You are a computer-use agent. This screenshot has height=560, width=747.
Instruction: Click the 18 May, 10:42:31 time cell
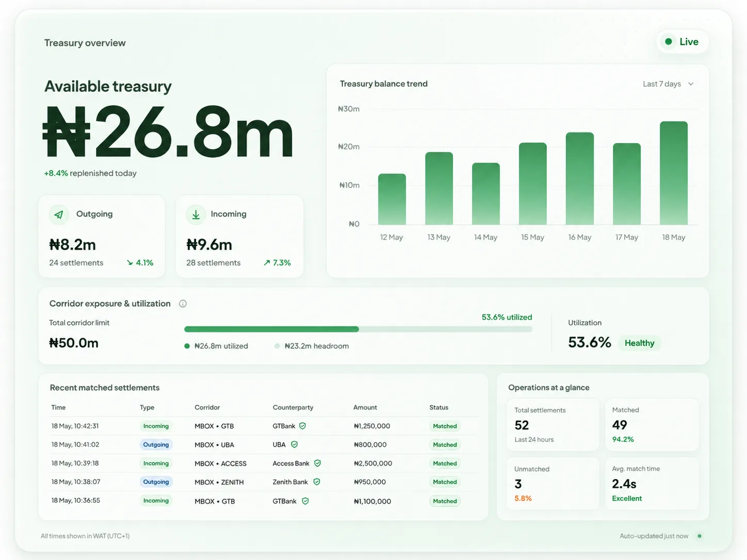pyautogui.click(x=75, y=426)
